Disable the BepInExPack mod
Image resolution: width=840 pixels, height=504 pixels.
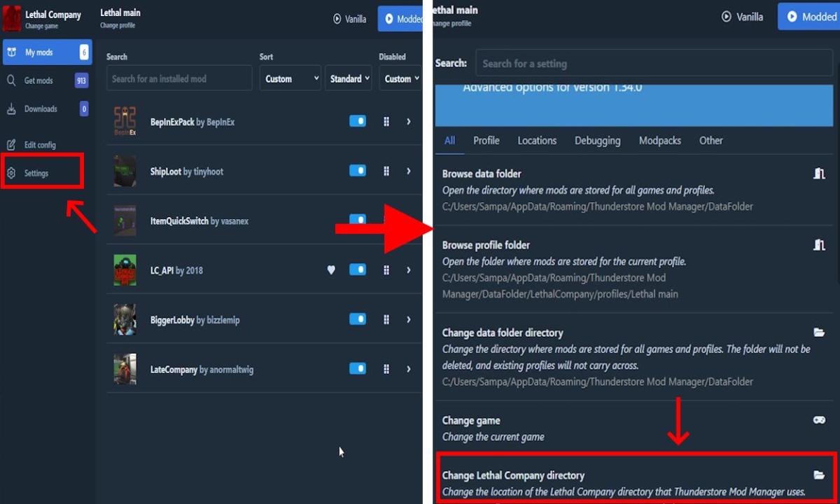[x=358, y=120]
